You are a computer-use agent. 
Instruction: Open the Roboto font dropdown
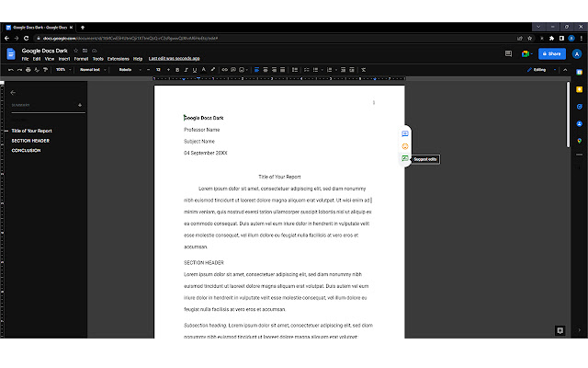(130, 70)
